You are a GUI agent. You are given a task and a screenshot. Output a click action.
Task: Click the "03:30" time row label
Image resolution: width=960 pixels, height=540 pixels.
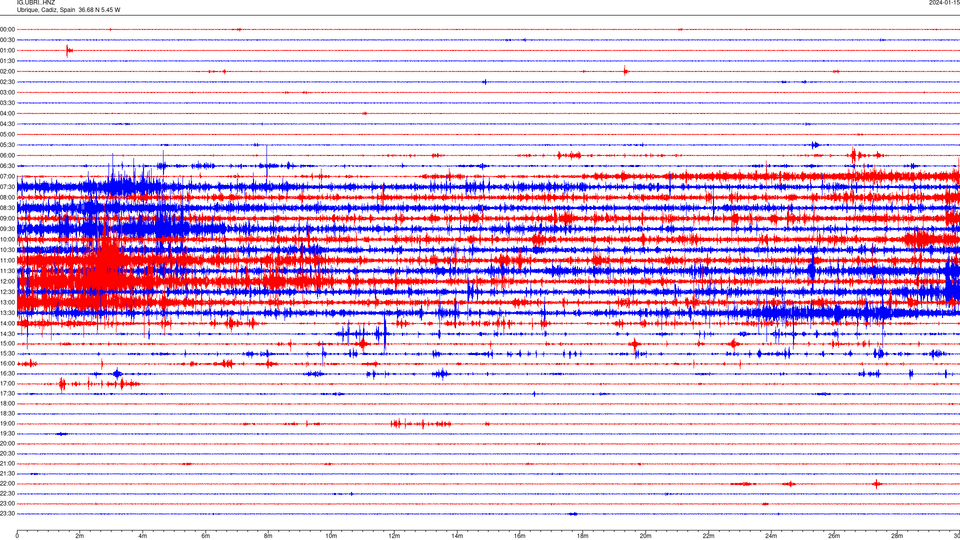pyautogui.click(x=7, y=103)
